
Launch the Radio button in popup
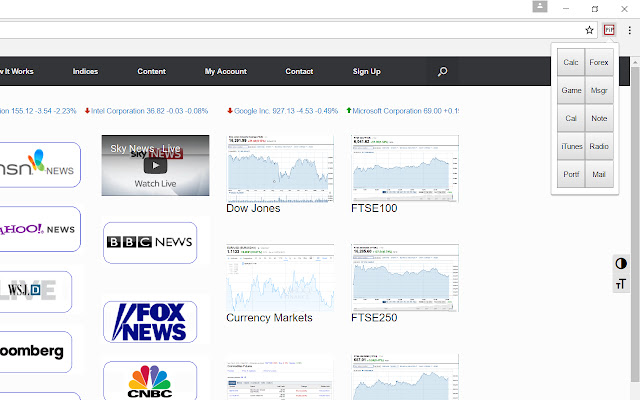point(599,146)
